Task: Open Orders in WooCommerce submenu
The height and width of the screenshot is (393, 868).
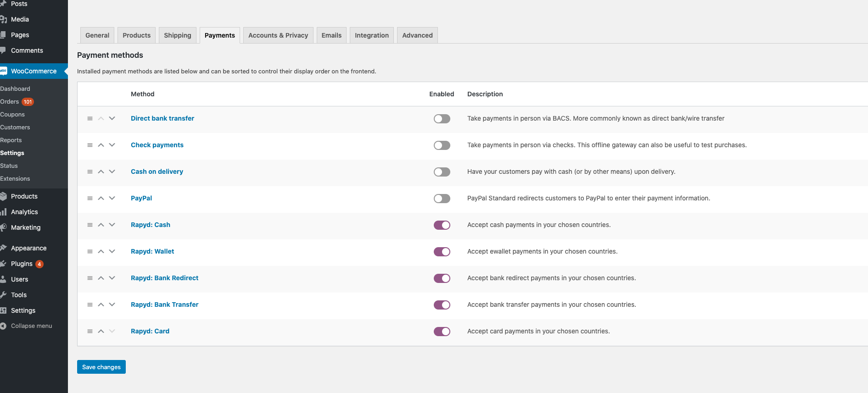Action: click(x=10, y=102)
